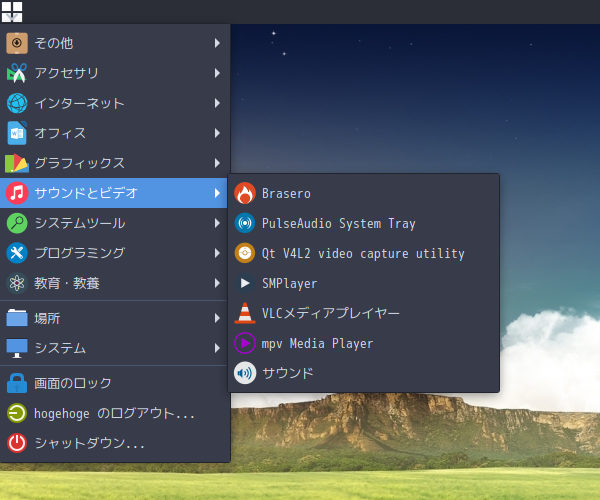Image resolution: width=600 pixels, height=500 pixels.
Task: Click the 場所 folder icon
Action: pyautogui.click(x=17, y=318)
